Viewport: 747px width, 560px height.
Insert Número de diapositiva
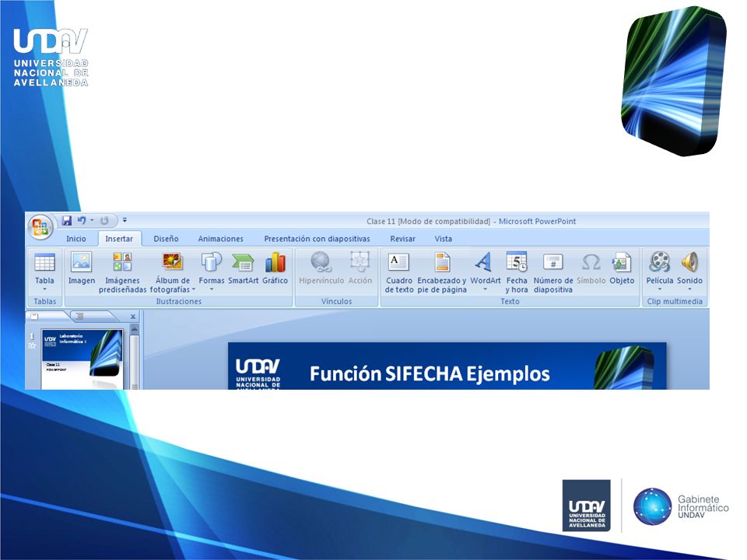553,272
